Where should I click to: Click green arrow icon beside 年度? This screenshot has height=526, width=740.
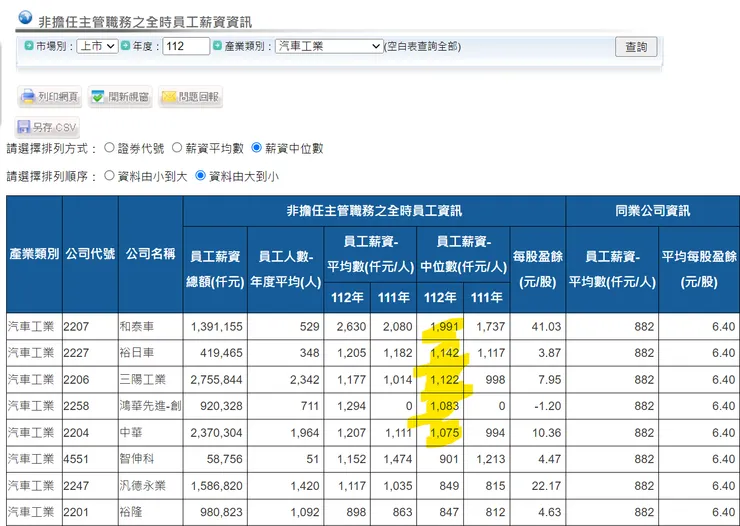[x=125, y=46]
